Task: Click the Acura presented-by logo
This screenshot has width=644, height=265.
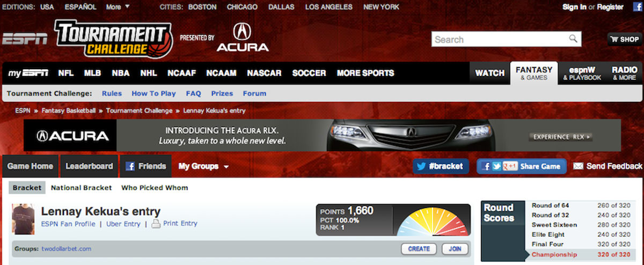Action: (x=243, y=38)
